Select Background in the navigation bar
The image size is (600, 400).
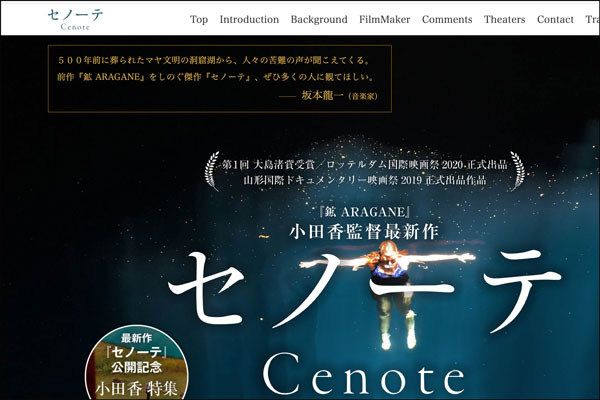click(319, 19)
